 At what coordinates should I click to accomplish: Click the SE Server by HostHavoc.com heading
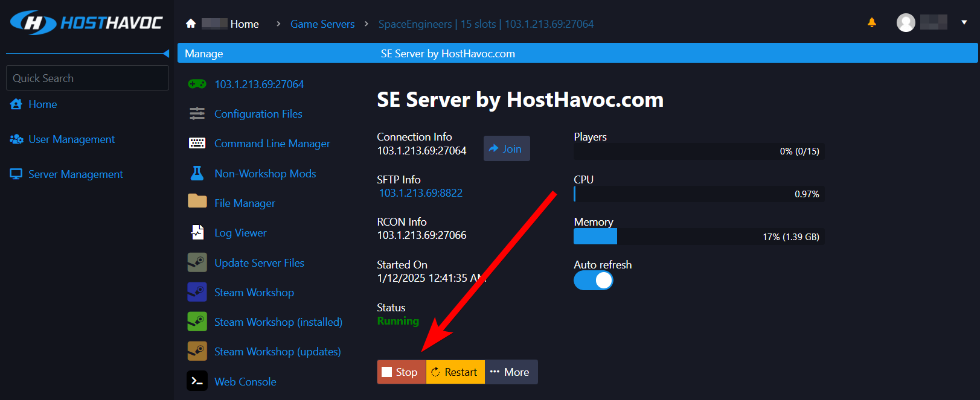(520, 100)
